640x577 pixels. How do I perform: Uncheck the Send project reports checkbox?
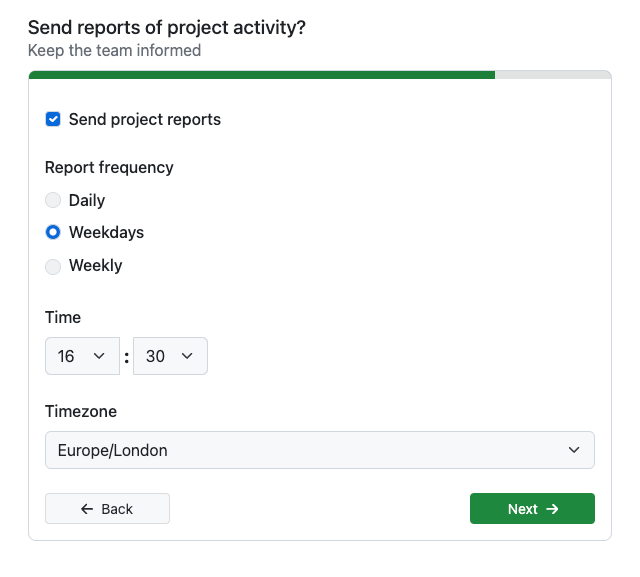[x=53, y=119]
